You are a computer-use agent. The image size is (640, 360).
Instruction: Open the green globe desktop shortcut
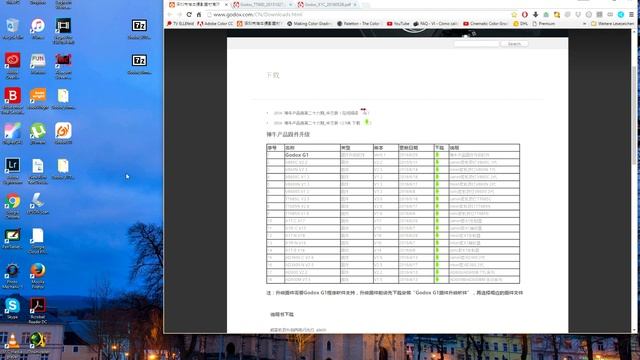(38, 342)
